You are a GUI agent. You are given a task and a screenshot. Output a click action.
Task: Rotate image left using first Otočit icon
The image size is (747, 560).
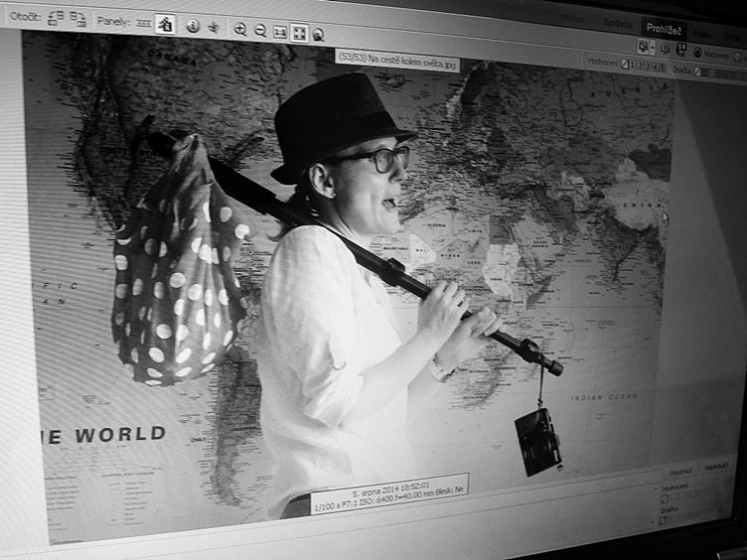pos(57,18)
